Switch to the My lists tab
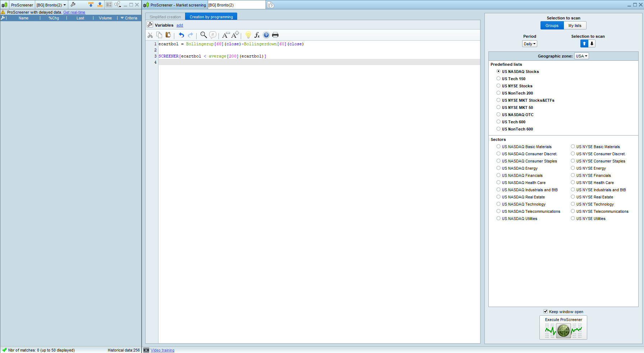Screen dimensions: 644x353 [x=575, y=26]
